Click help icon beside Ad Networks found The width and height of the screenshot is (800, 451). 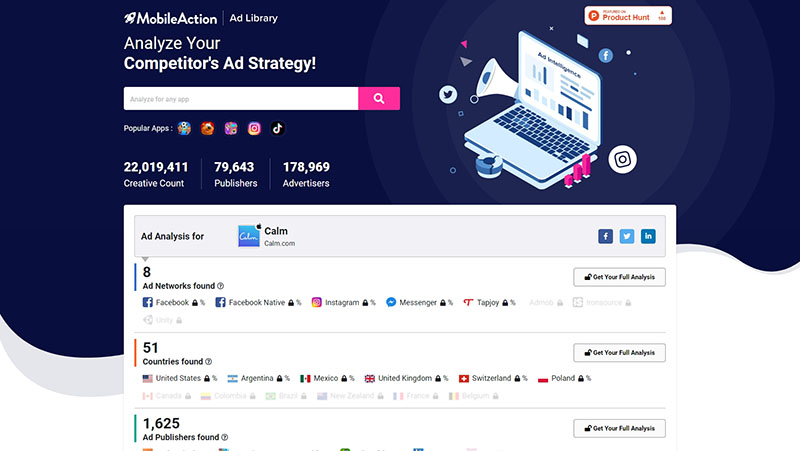(221, 286)
